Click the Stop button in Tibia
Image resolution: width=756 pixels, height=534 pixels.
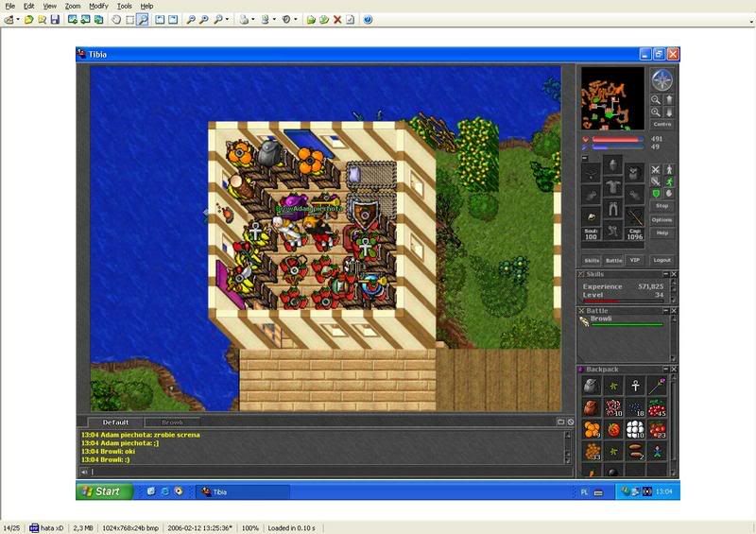point(662,206)
